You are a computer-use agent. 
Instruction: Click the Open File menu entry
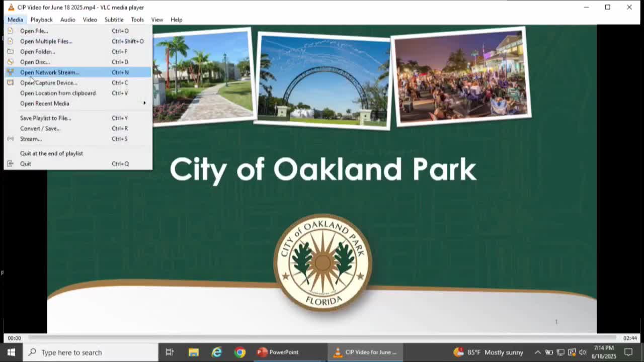[x=34, y=31]
